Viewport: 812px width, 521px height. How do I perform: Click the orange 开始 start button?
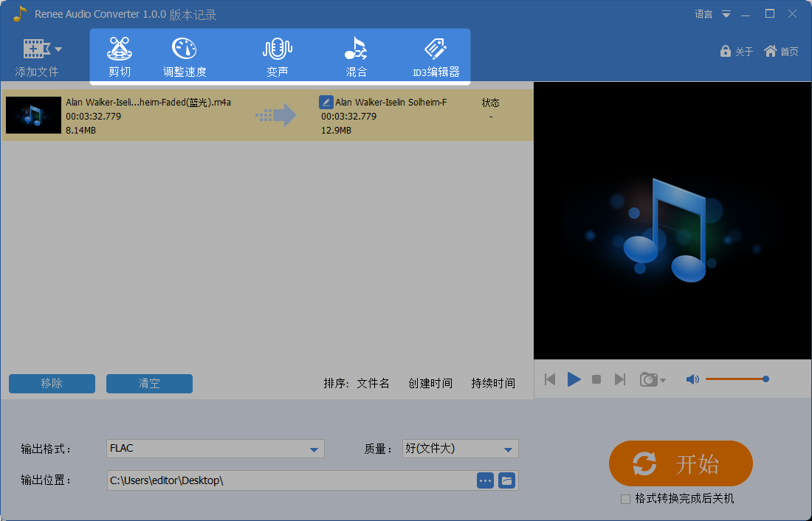click(681, 463)
